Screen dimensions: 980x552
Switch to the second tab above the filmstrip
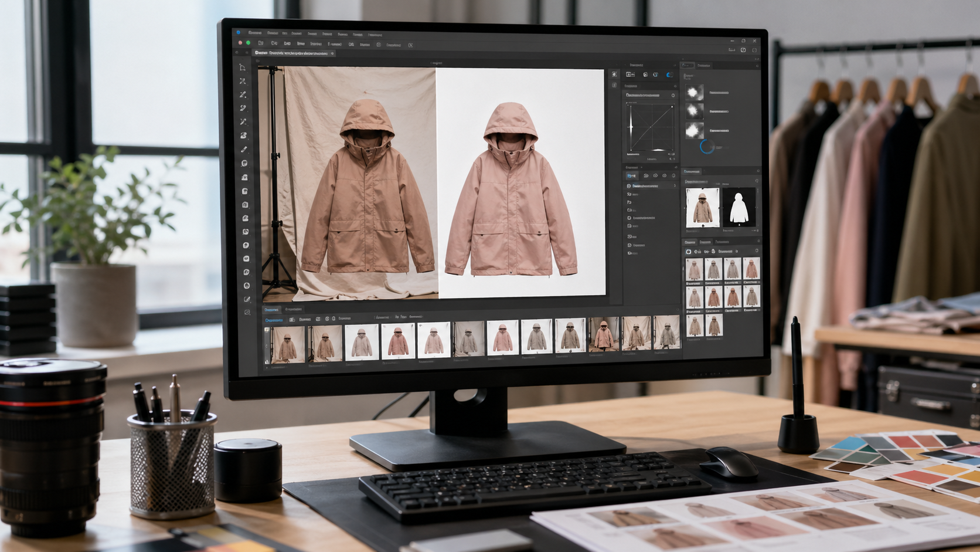[x=294, y=308]
